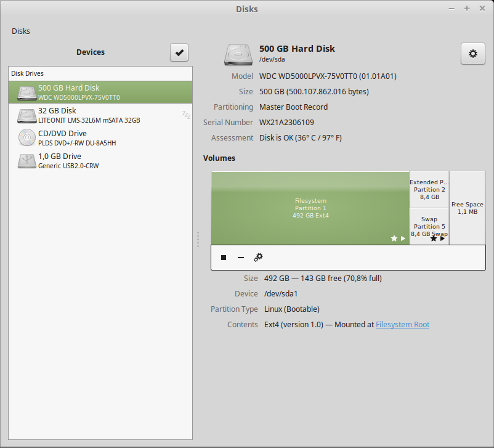Select Extended Partition 2 volume block

tap(429, 189)
